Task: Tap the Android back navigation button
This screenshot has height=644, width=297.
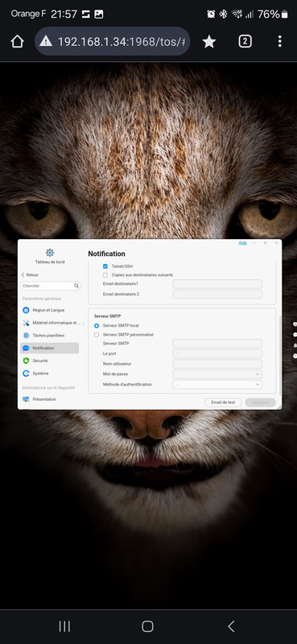Action: [231, 626]
